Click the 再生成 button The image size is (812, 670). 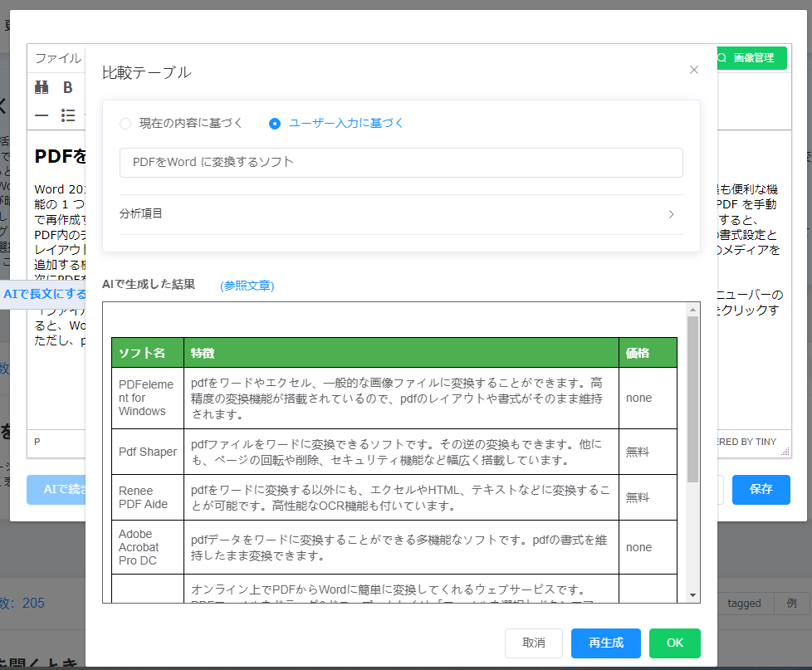606,643
